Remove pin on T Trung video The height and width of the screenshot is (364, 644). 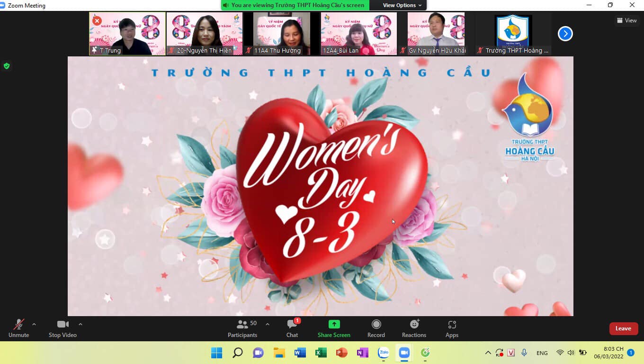97,21
